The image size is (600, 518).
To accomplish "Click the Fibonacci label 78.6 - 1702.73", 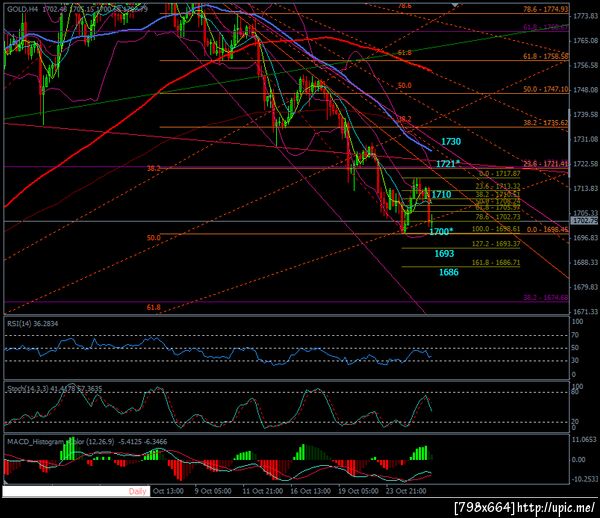I will [498, 217].
